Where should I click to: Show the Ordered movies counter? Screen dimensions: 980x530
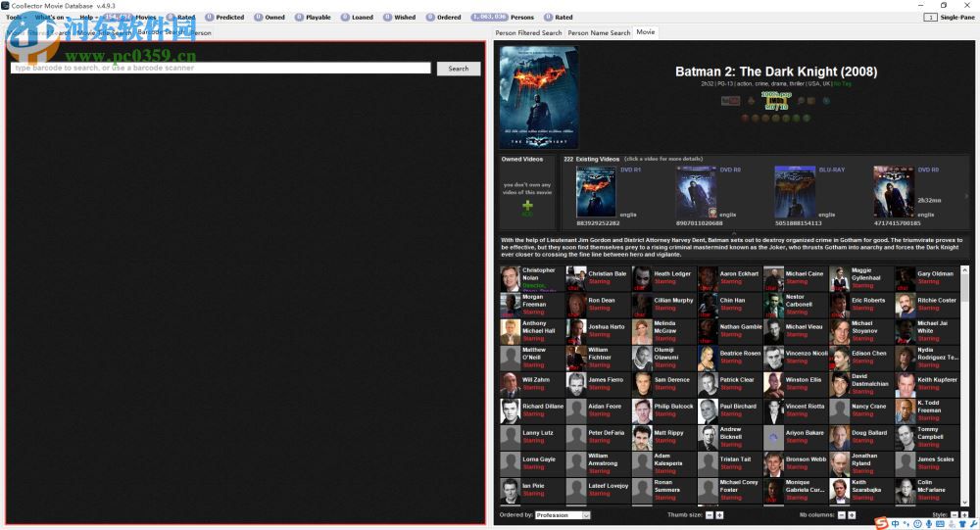[444, 18]
